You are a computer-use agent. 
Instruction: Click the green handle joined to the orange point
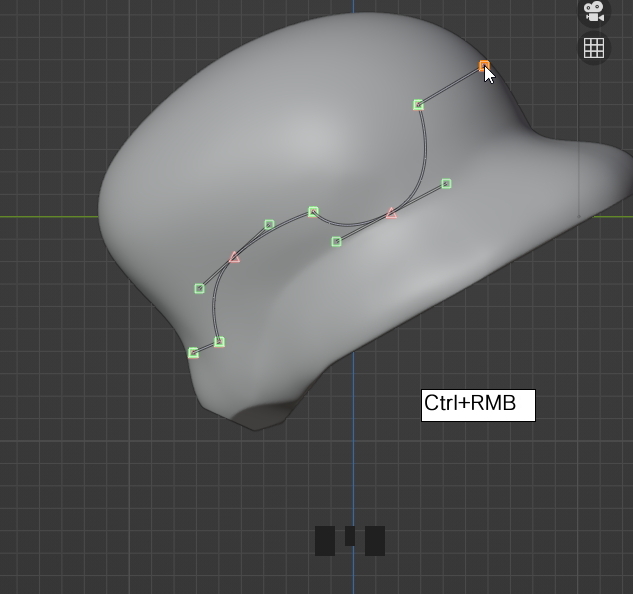418,105
